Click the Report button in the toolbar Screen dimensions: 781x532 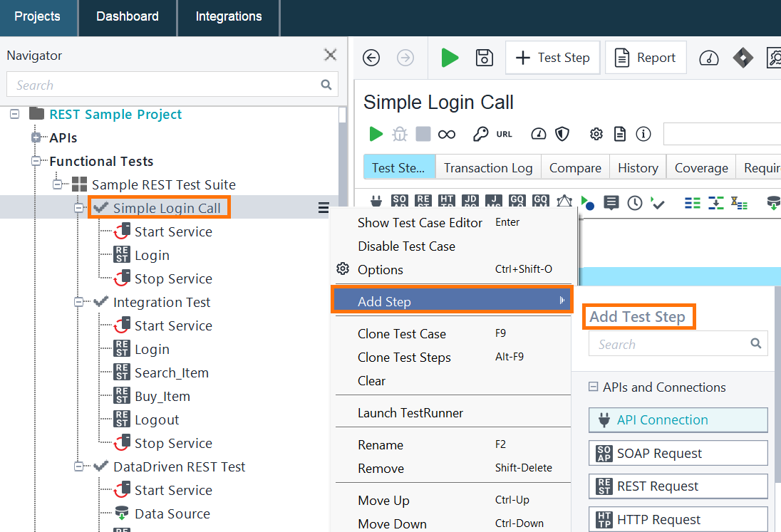click(x=646, y=57)
